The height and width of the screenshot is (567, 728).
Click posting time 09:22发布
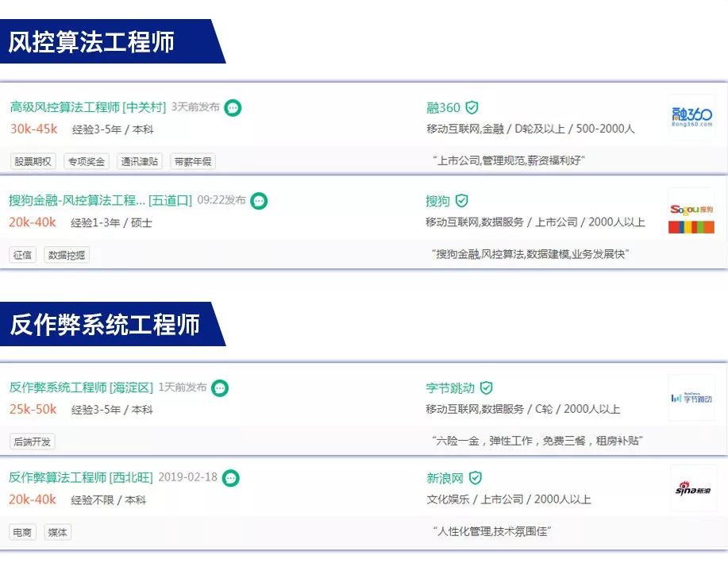[221, 199]
